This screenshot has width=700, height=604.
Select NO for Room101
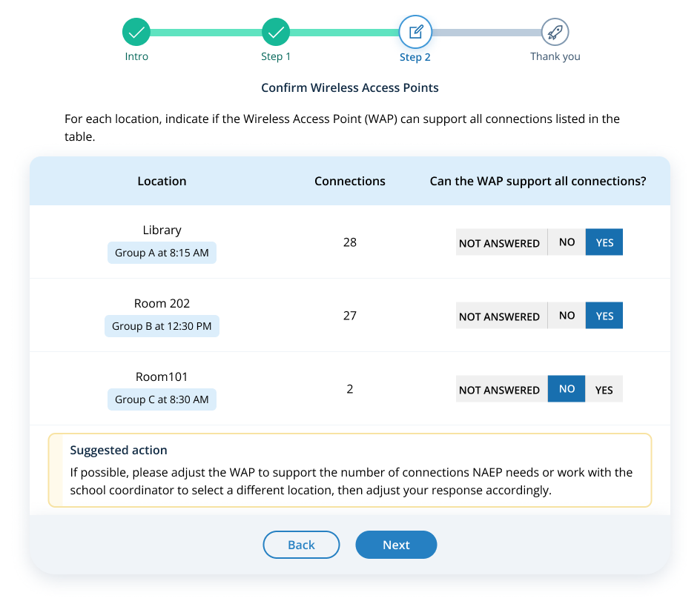(567, 389)
